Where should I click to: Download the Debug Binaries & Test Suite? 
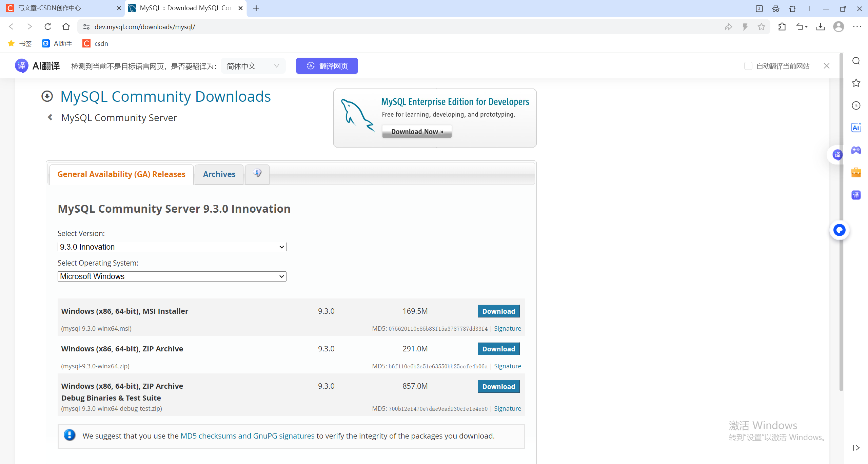click(x=498, y=386)
